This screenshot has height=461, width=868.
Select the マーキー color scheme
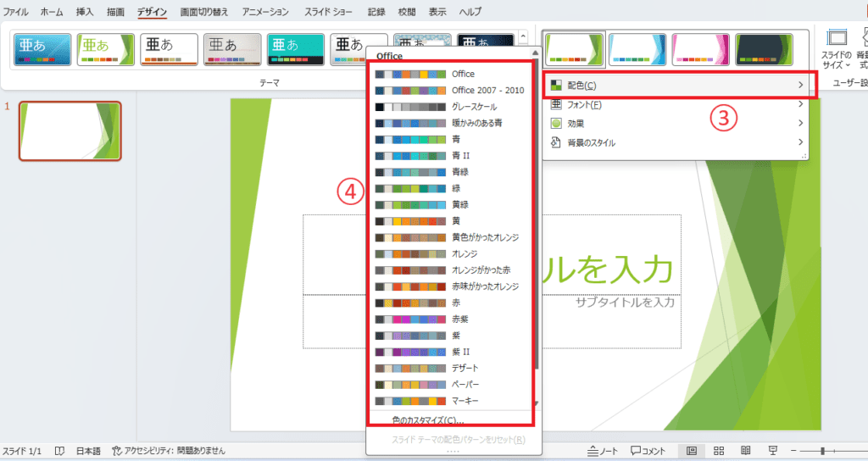[451, 401]
